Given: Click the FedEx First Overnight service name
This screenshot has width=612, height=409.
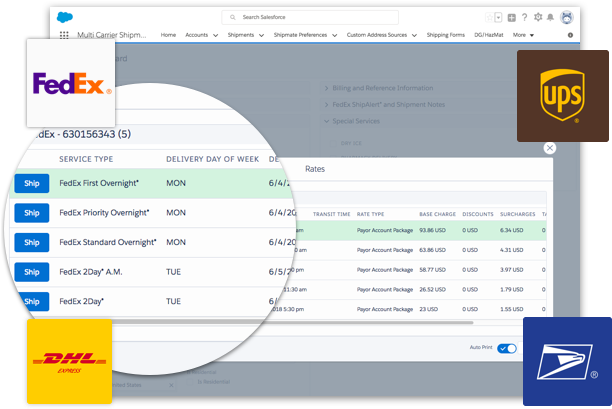Looking at the screenshot, I should pyautogui.click(x=99, y=183).
